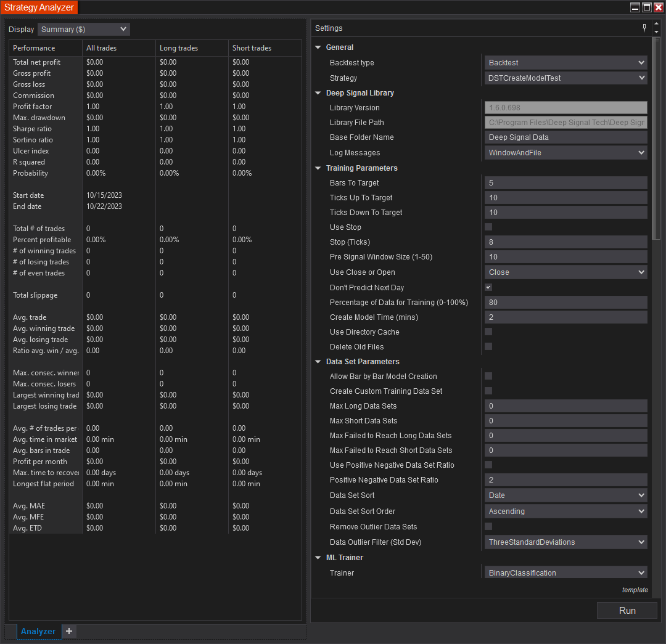This screenshot has height=644, width=666.
Task: Select the Total net profit row
Action: [x=155, y=62]
